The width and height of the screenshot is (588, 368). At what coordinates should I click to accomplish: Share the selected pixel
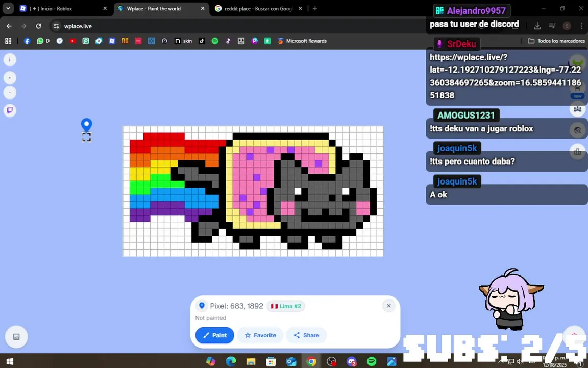tap(306, 335)
